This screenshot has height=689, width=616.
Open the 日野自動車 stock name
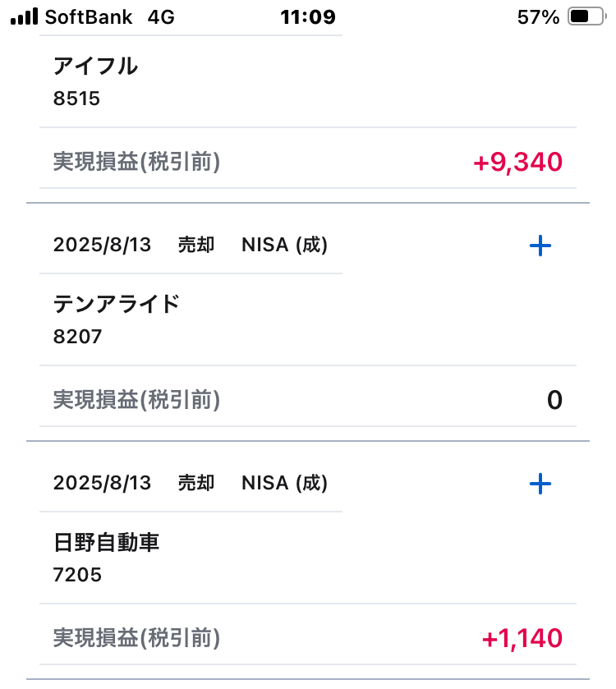[106, 542]
